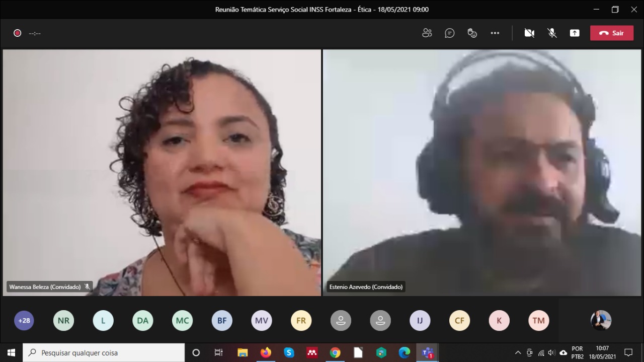Open the Windows Start menu
This screenshot has height=362, width=644.
pos(10,352)
